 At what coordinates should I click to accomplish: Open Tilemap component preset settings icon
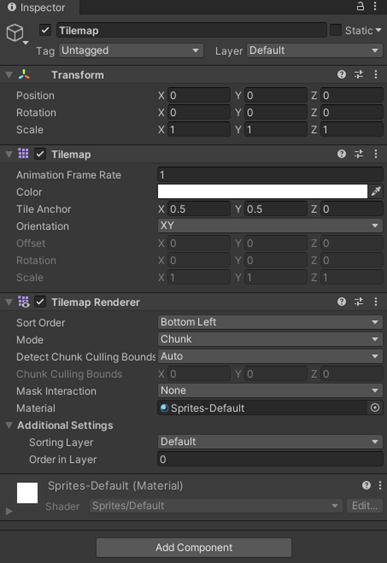(x=359, y=154)
